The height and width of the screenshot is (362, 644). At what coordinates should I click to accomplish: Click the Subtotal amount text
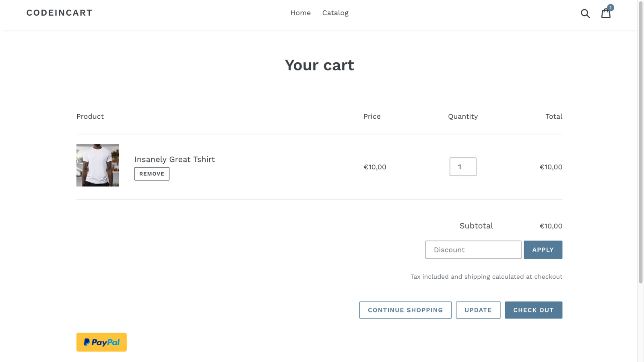pos(551,226)
